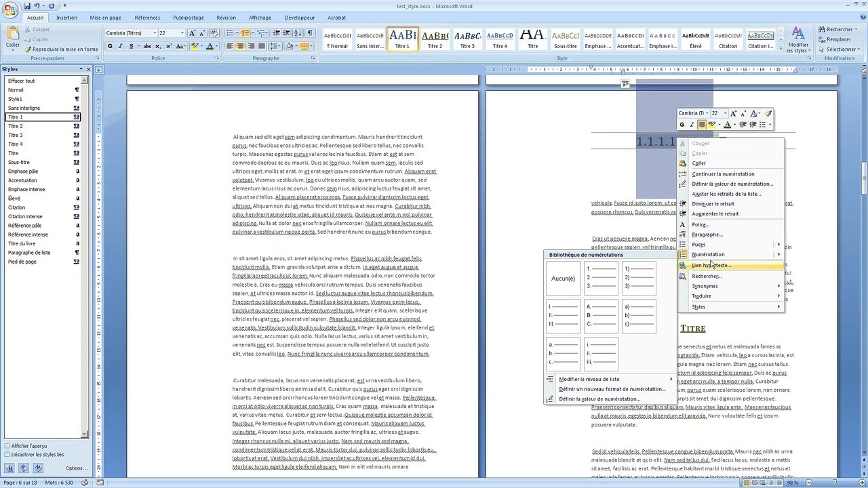Justify the paragraph in the ribbon

point(260,46)
